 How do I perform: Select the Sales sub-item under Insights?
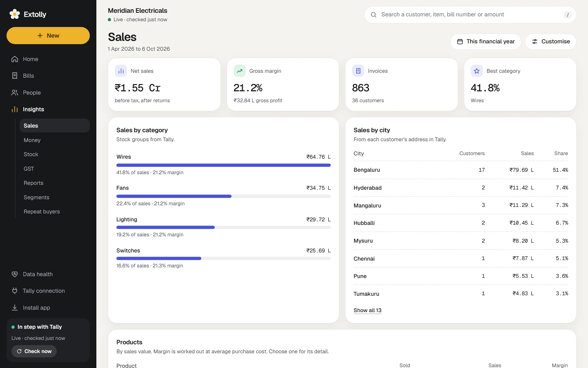(x=55, y=126)
